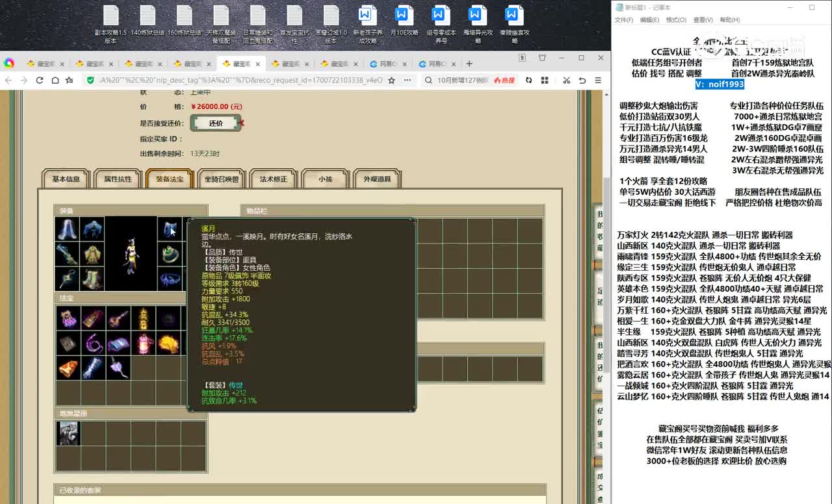Open Notepad 文件(F) menu
832x504 pixels.
[624, 20]
